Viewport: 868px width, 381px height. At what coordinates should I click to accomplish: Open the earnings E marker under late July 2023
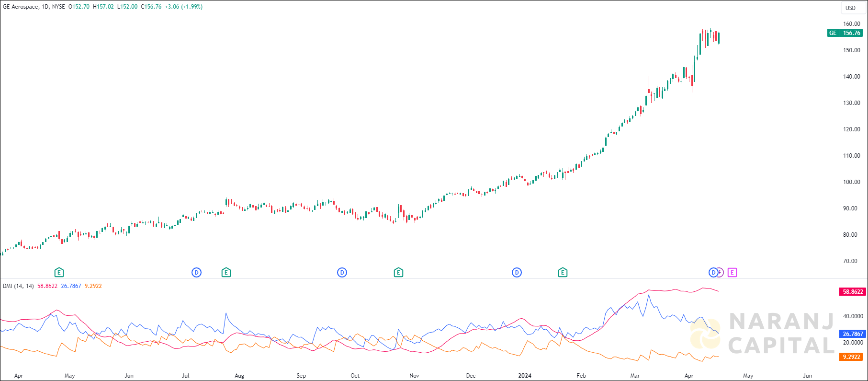point(226,272)
